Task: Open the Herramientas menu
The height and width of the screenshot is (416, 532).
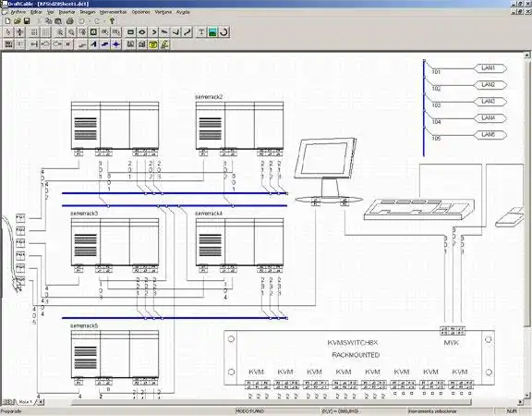Action: [114, 12]
